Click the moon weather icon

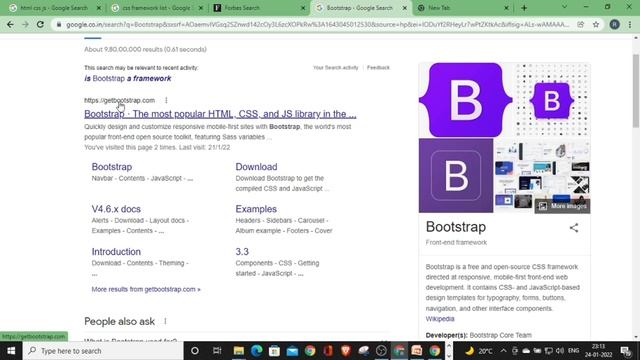pos(469,351)
